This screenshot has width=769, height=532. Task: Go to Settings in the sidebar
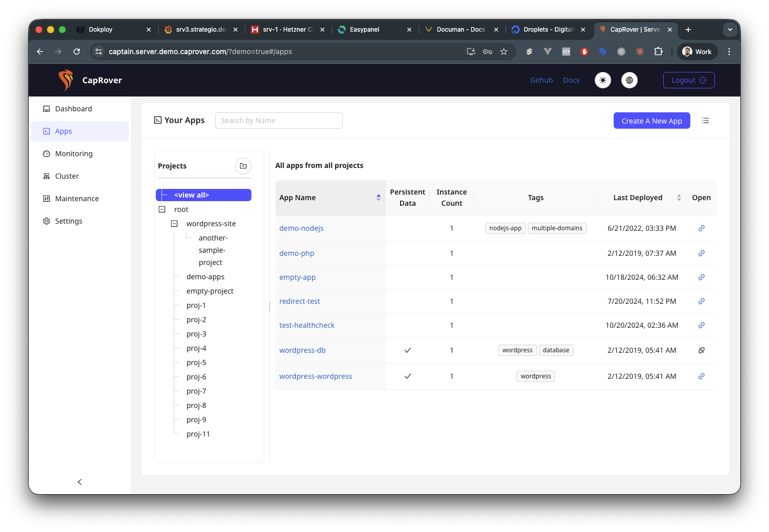(x=68, y=221)
